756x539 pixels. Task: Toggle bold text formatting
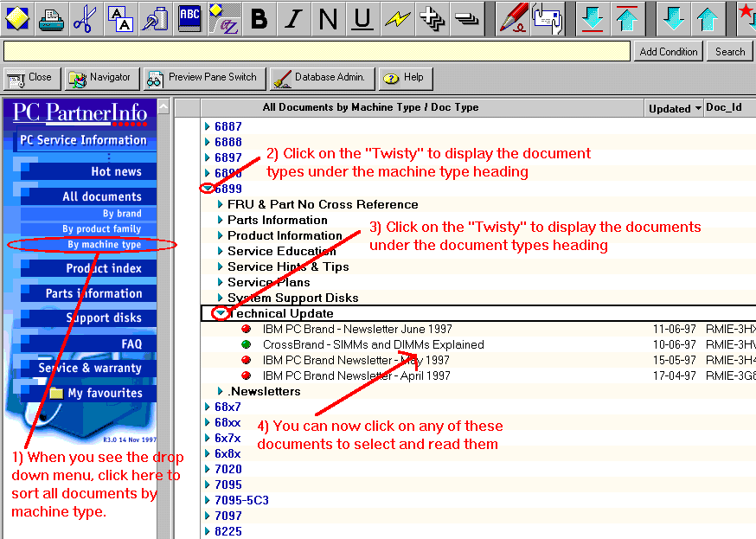coord(259,18)
